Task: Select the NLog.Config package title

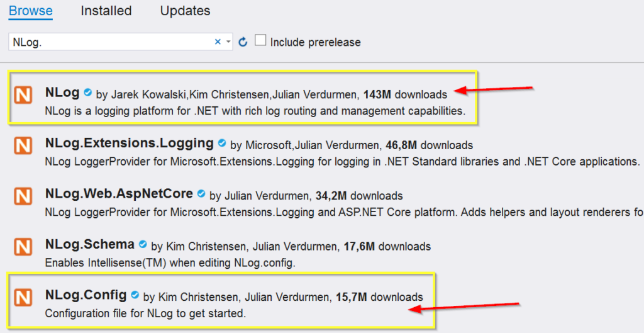Action: point(86,295)
